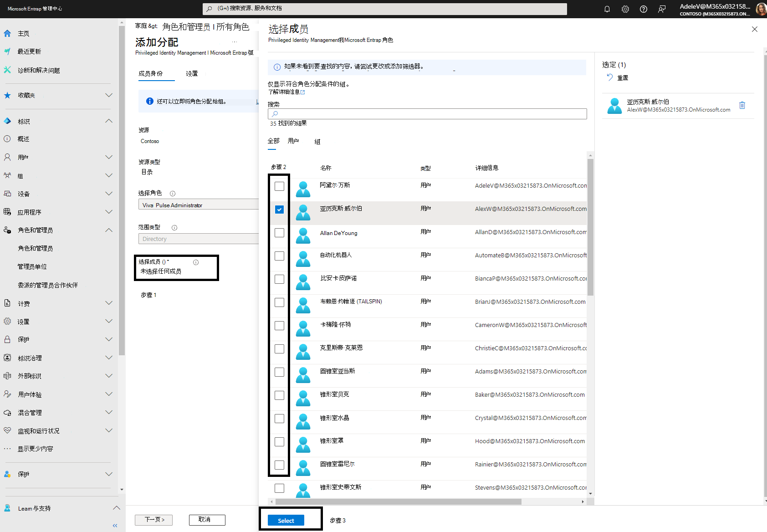The width and height of the screenshot is (767, 532).
Task: Click the notifications bell icon
Action: (607, 9)
